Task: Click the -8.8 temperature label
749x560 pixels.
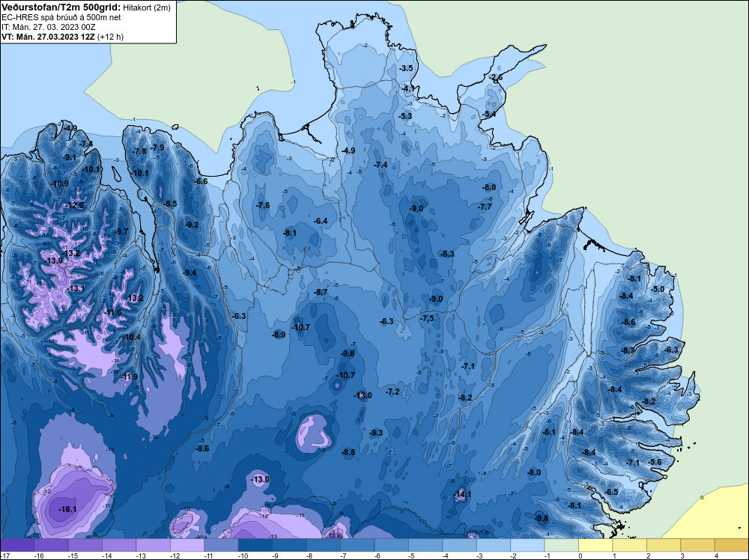Action: (x=348, y=452)
